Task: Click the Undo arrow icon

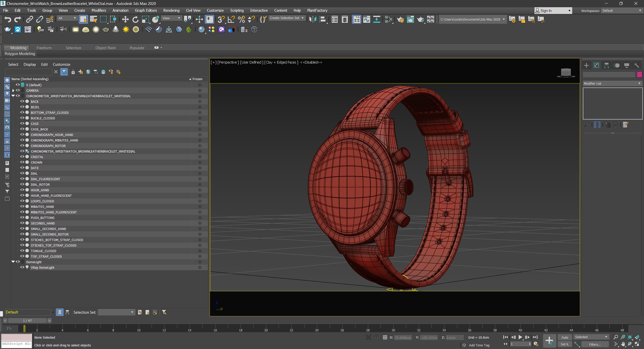Action: (8, 19)
